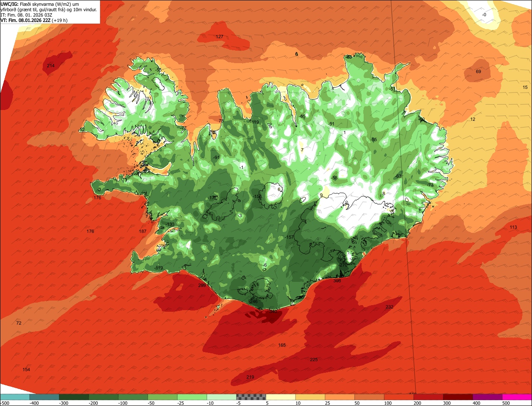Click the map value '-157' in southern Iceland
This screenshot has height=406, width=532.
pyautogui.click(x=289, y=237)
